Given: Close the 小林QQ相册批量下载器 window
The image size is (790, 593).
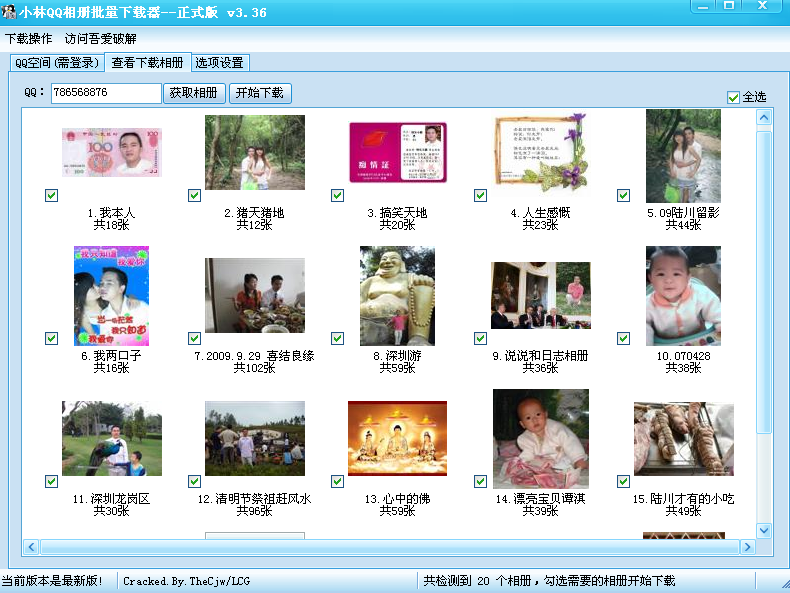Looking at the screenshot, I should coord(763,6).
